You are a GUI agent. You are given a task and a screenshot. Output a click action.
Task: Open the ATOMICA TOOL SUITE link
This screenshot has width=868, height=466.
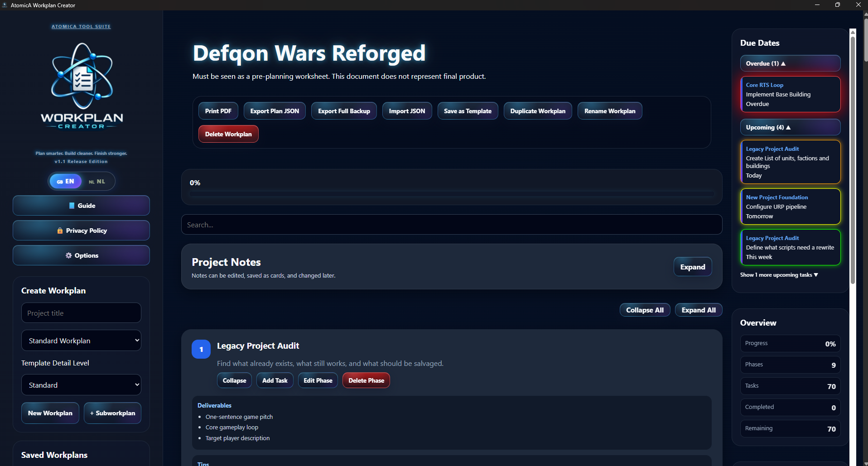click(81, 27)
